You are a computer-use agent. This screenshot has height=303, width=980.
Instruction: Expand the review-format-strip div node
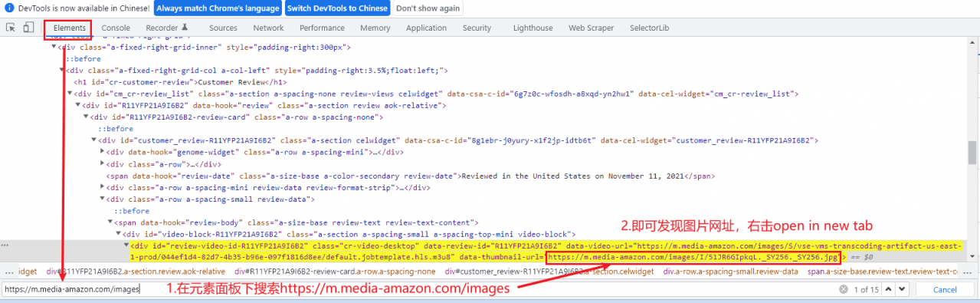coord(103,187)
